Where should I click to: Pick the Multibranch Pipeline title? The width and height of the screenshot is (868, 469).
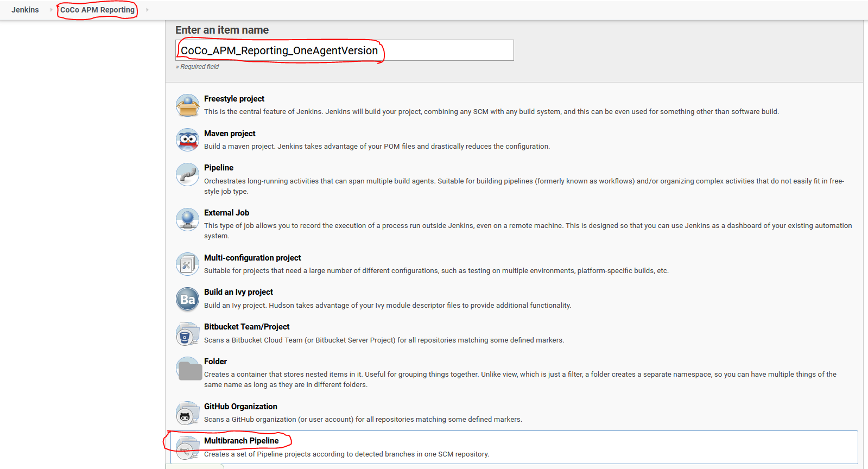241,441
